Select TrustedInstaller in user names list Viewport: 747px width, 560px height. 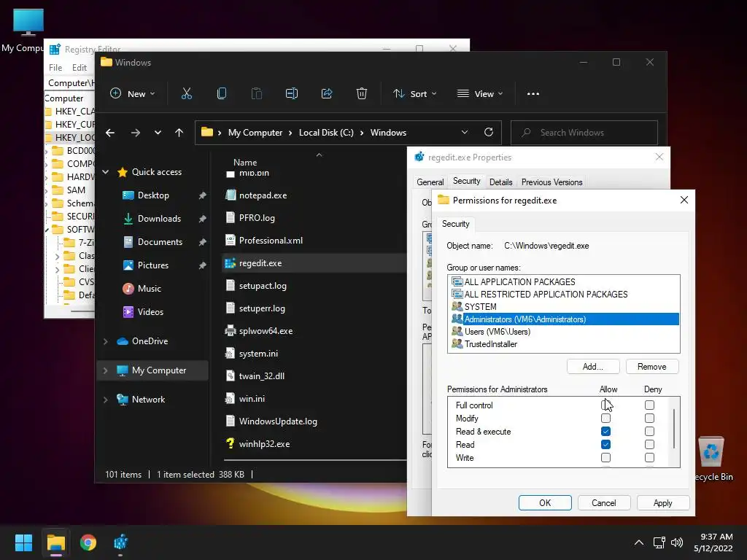click(564, 344)
